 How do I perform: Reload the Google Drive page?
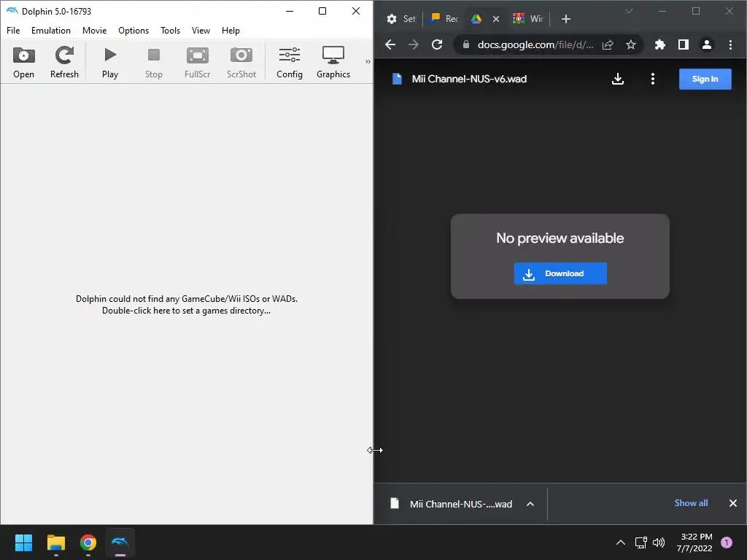click(437, 44)
